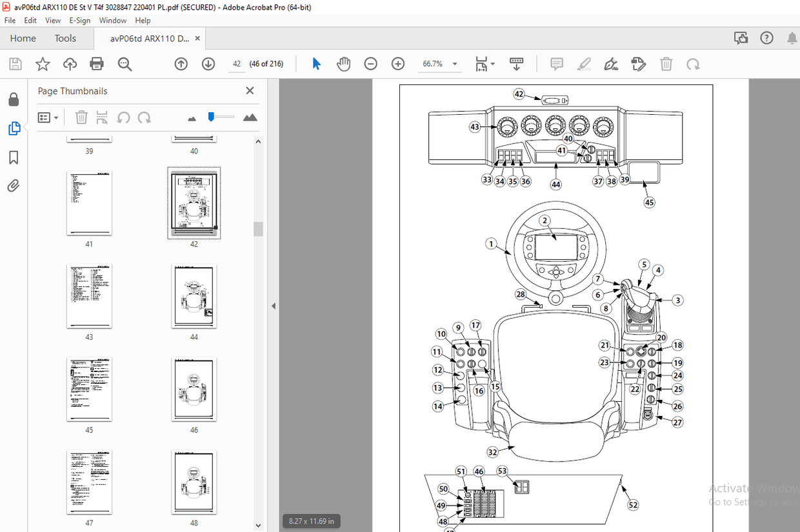Open the page fit view dropdown

pyautogui.click(x=485, y=64)
